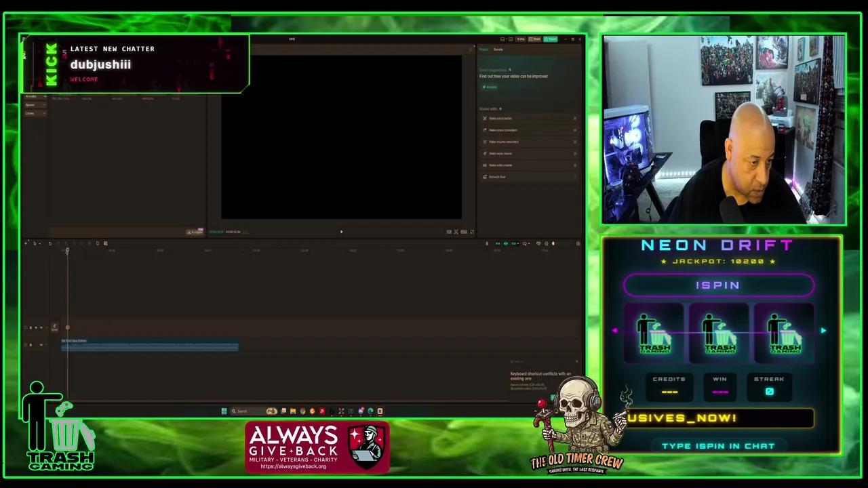The width and height of the screenshot is (868, 488).
Task: Click the preview quality icon
Action: click(449, 232)
